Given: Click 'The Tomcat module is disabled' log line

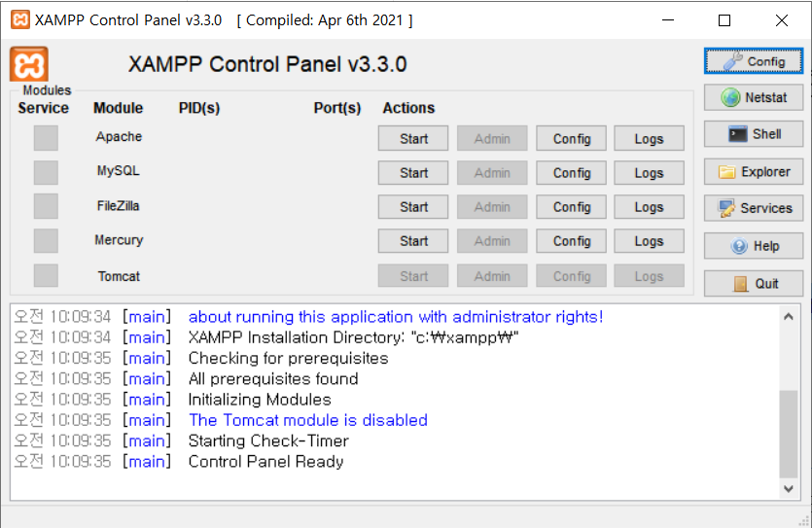Looking at the screenshot, I should (308, 420).
